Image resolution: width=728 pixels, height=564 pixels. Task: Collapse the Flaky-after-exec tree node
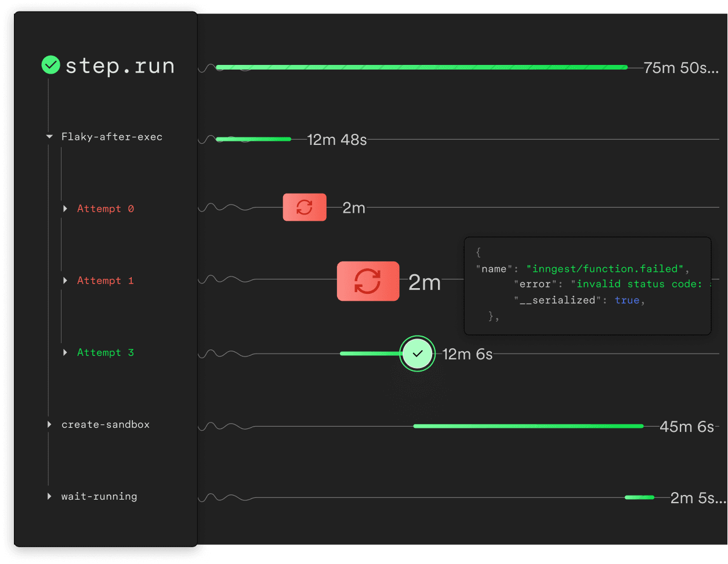tap(49, 137)
